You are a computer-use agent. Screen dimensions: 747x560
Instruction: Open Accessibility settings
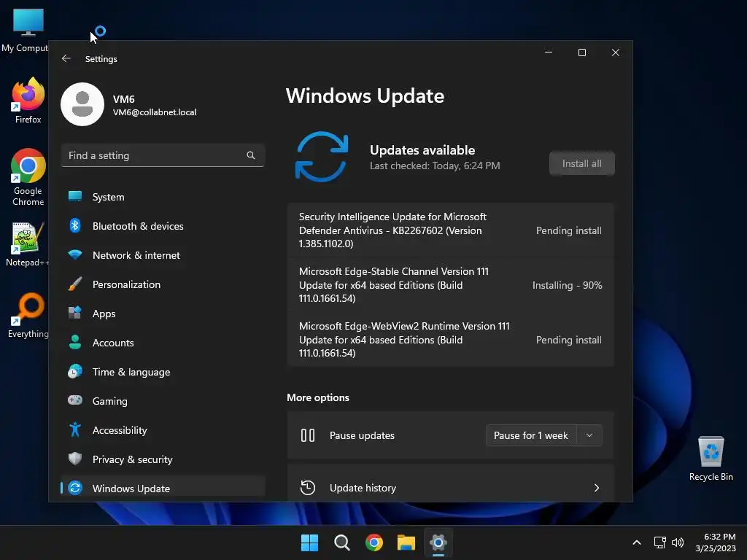pos(163,430)
